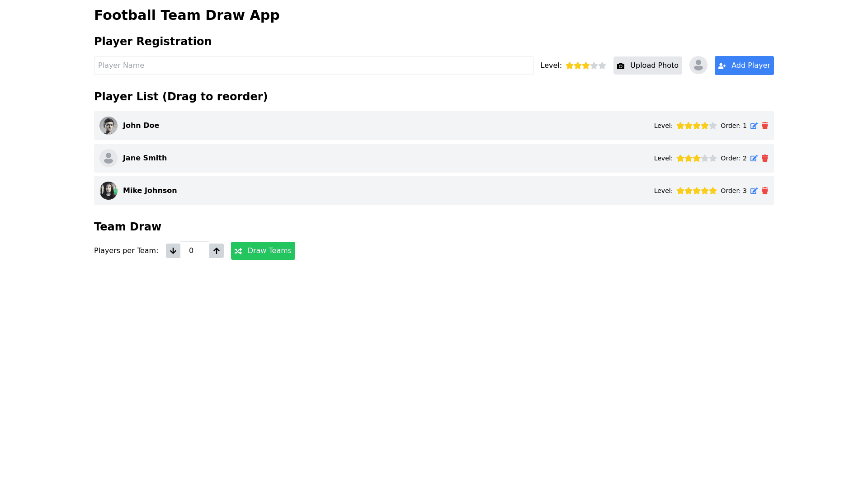Edit Jane Smith with pencil icon
The width and height of the screenshot is (868, 488).
tap(754, 159)
